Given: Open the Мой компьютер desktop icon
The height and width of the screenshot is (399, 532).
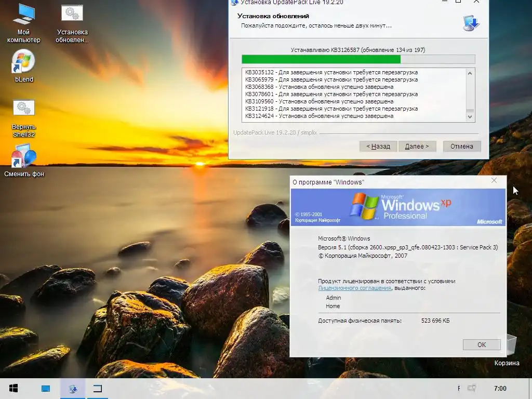Looking at the screenshot, I should coord(24,23).
